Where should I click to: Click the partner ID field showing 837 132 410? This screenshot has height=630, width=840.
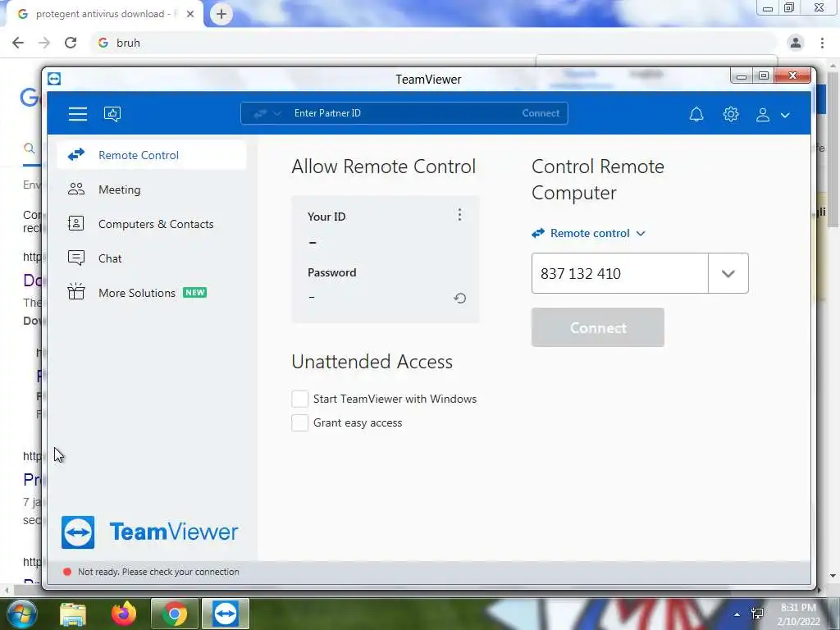tap(620, 273)
